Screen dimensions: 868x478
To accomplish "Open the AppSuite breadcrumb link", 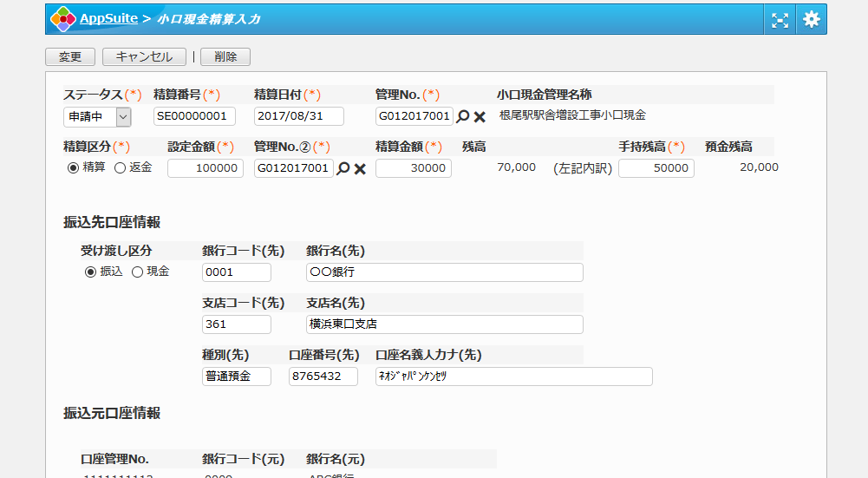I will (x=108, y=18).
